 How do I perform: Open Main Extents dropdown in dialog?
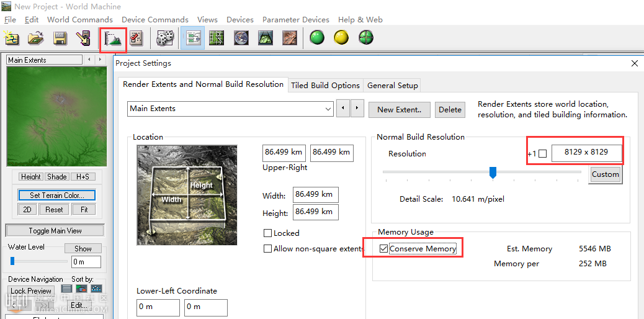click(230, 109)
